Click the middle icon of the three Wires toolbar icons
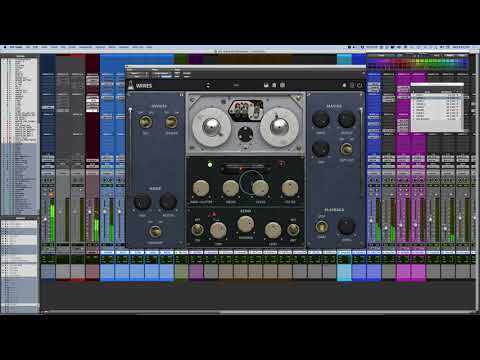 274,85
